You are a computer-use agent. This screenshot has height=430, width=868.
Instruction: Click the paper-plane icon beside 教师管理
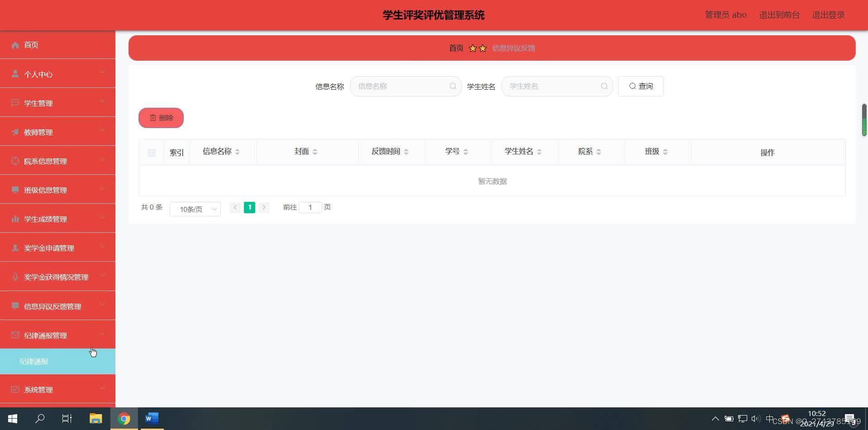(15, 132)
